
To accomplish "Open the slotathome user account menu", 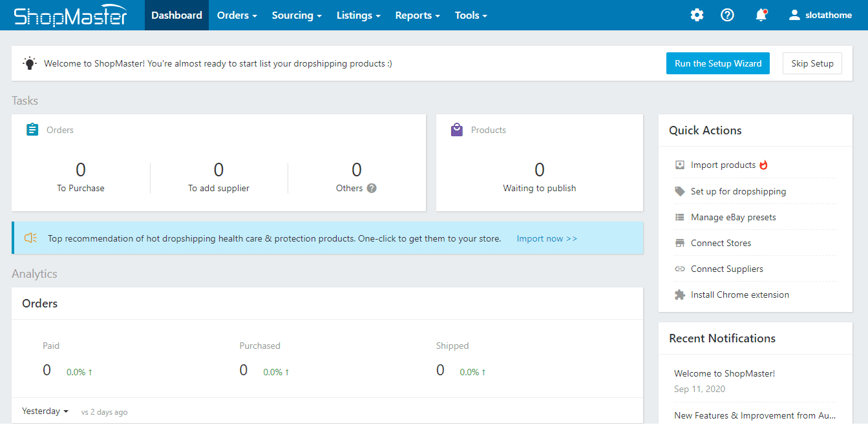I will (x=820, y=15).
